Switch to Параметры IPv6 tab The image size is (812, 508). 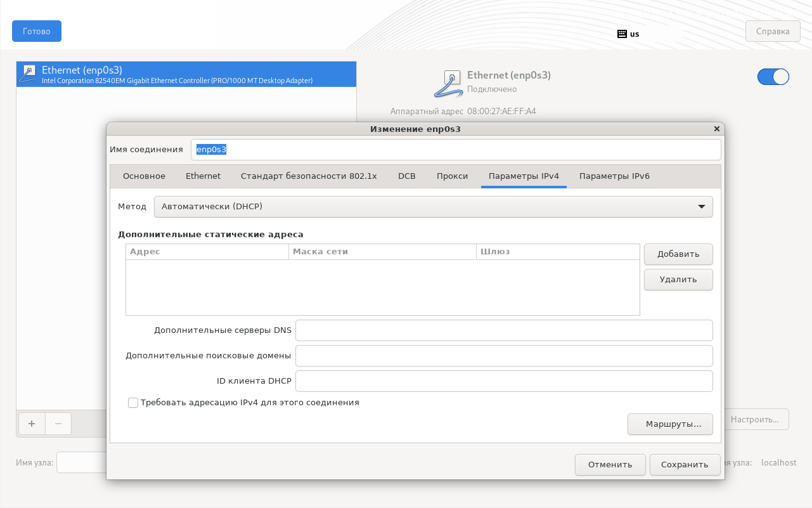614,176
